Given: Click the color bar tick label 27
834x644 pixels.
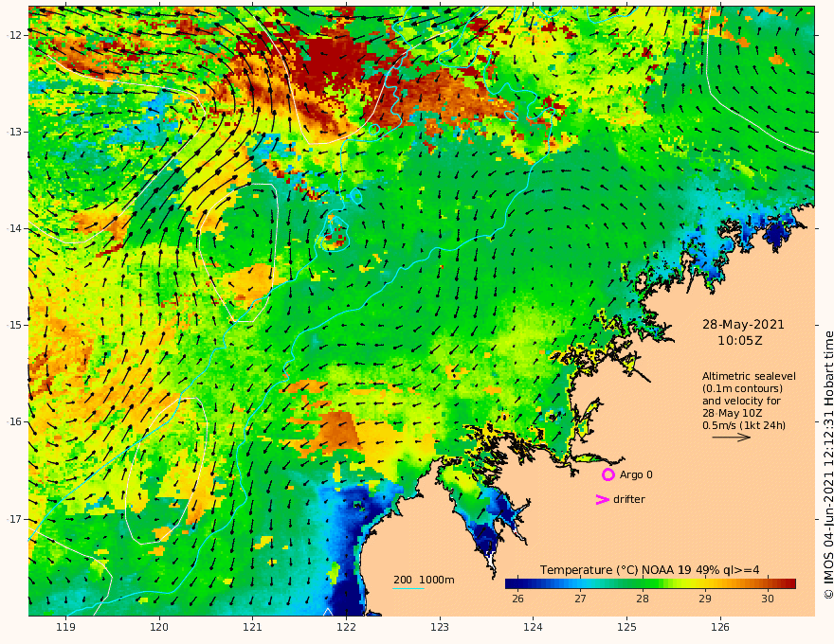Looking at the screenshot, I should (x=580, y=599).
